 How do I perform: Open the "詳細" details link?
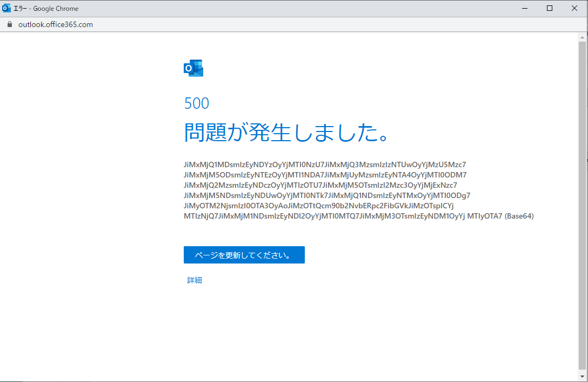194,280
